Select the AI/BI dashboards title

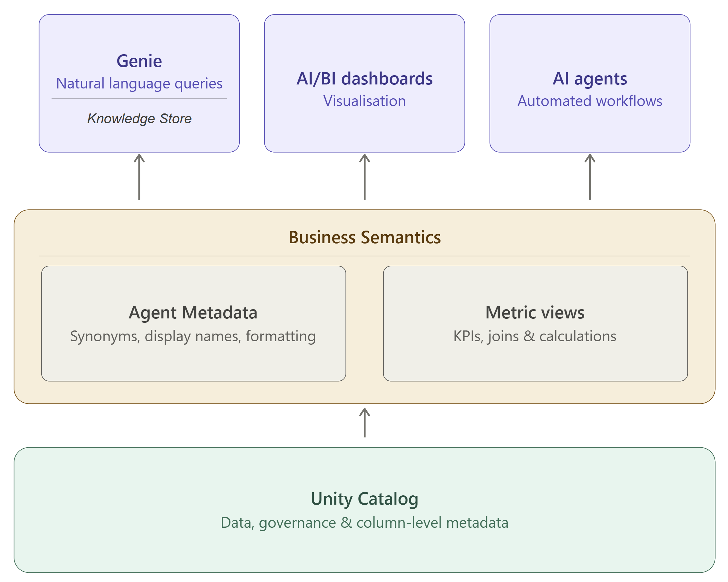(364, 79)
